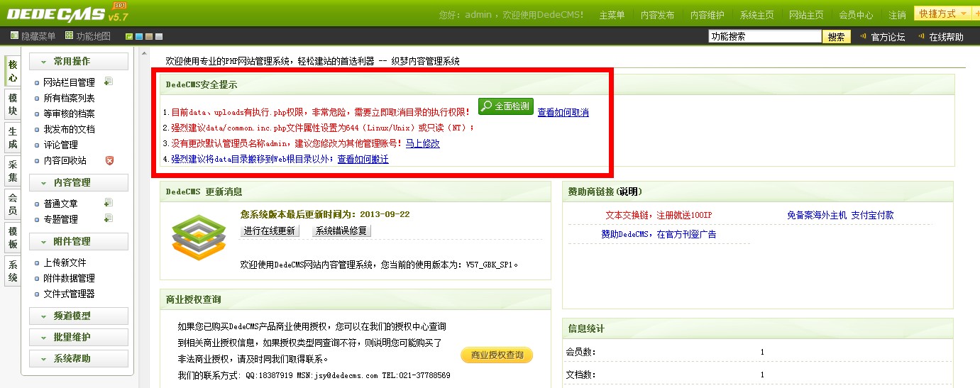
Task: Go to 网站主页 in top navigation
Action: (806, 15)
